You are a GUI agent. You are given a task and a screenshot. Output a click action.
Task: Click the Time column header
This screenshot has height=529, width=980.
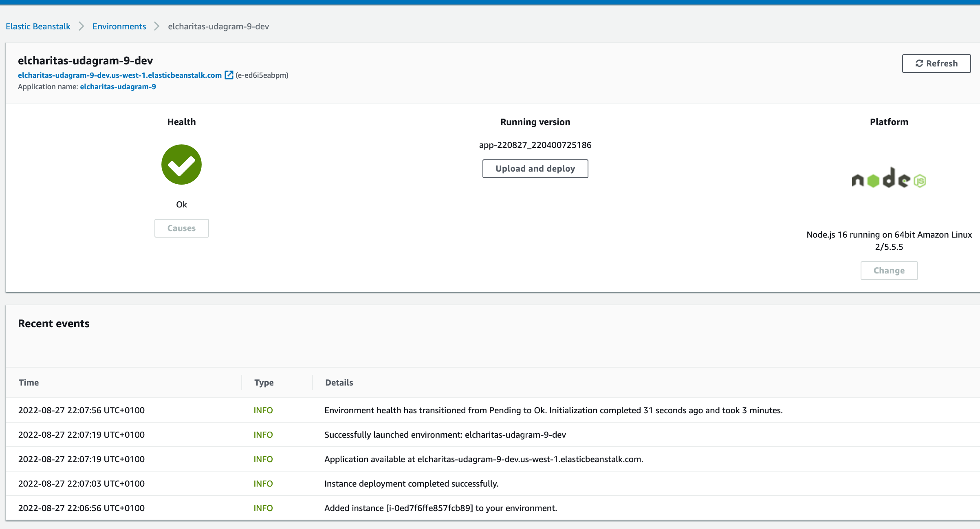click(29, 382)
